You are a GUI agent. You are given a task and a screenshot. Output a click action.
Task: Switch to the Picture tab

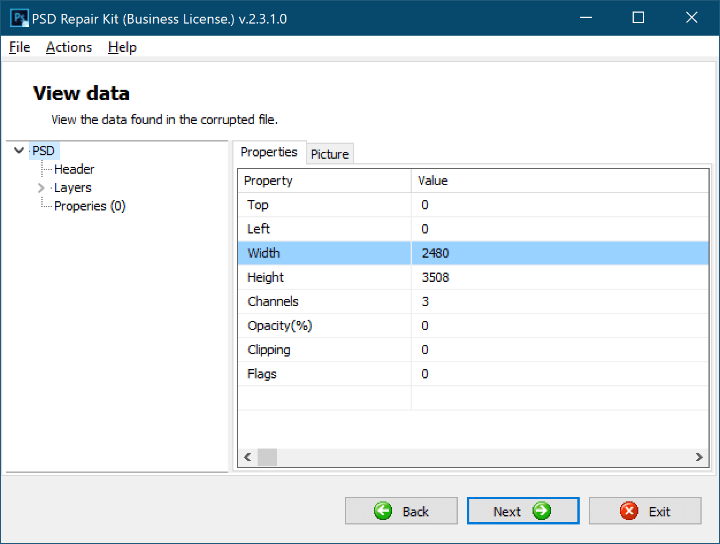point(330,154)
